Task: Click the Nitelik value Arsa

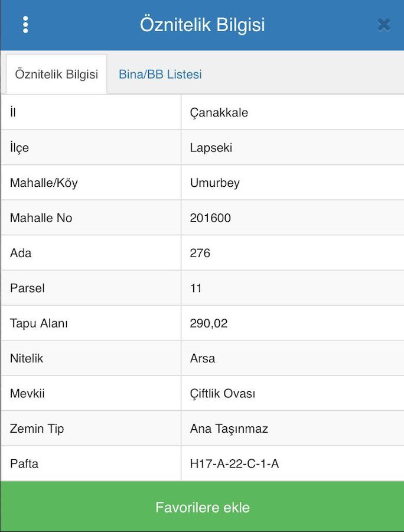Action: 203,358
